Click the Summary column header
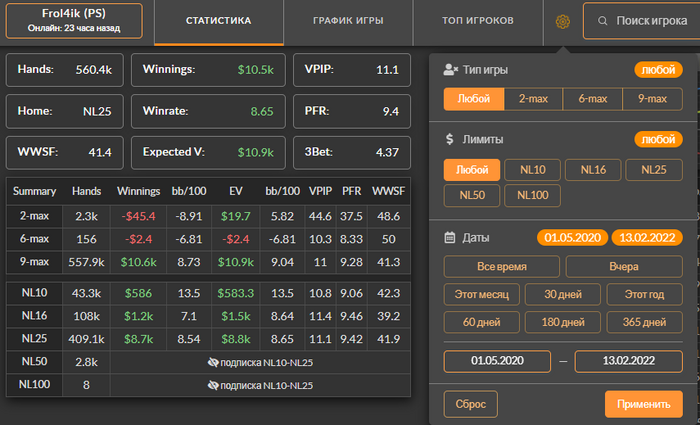Viewport: 700px width, 425px height. pyautogui.click(x=34, y=192)
